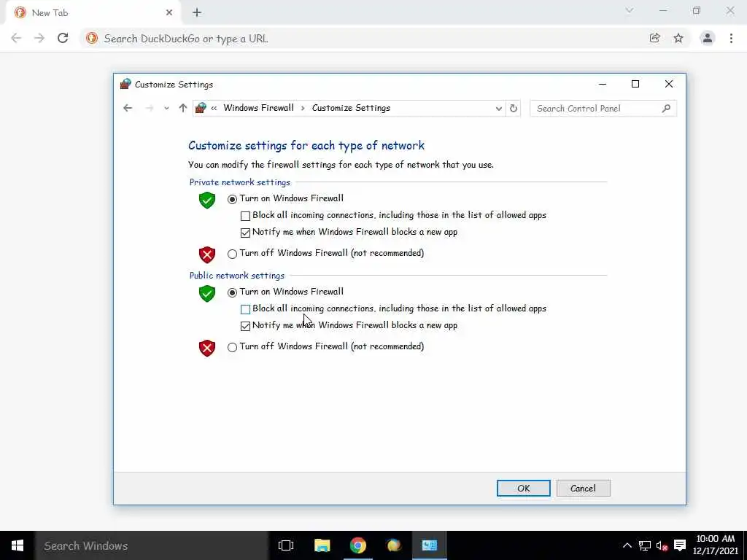Minimize the Customize Settings window
747x560 pixels.
[x=602, y=84]
